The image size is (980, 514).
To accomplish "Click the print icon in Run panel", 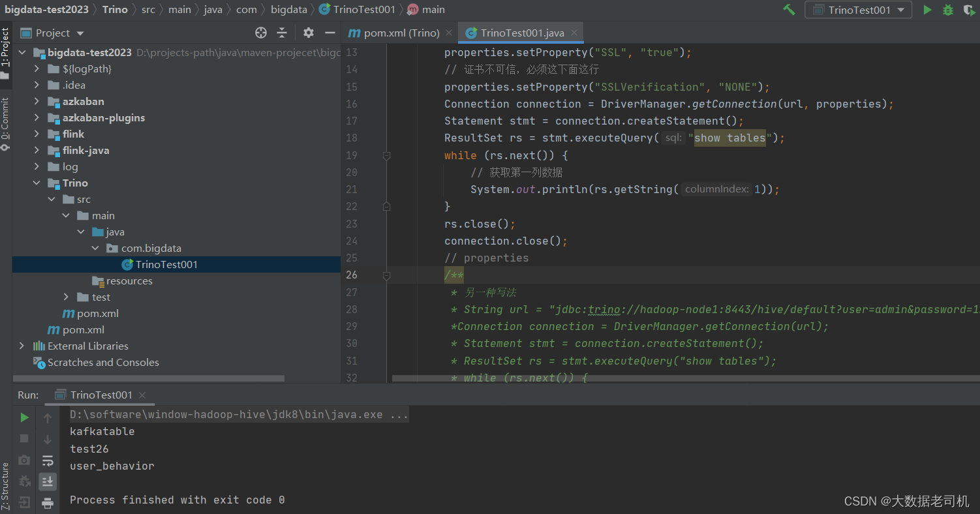I will 48,503.
